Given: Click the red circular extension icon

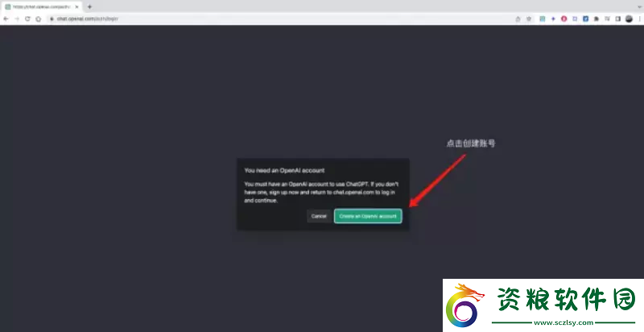Looking at the screenshot, I should pos(564,19).
